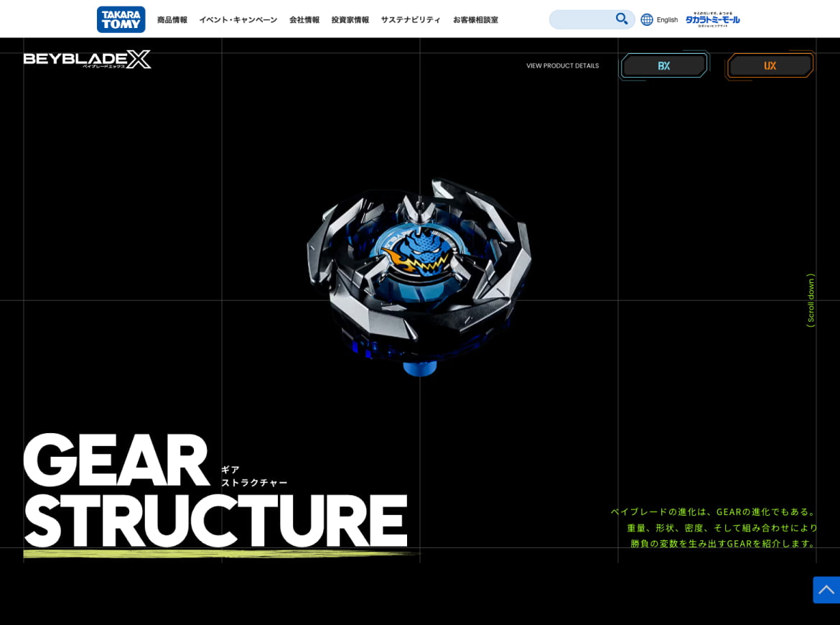The image size is (840, 625).
Task: Click the globe language icon
Action: [647, 20]
